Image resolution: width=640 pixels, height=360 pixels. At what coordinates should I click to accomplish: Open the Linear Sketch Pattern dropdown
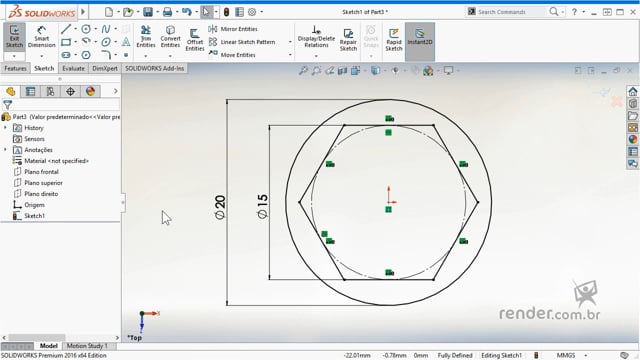290,42
